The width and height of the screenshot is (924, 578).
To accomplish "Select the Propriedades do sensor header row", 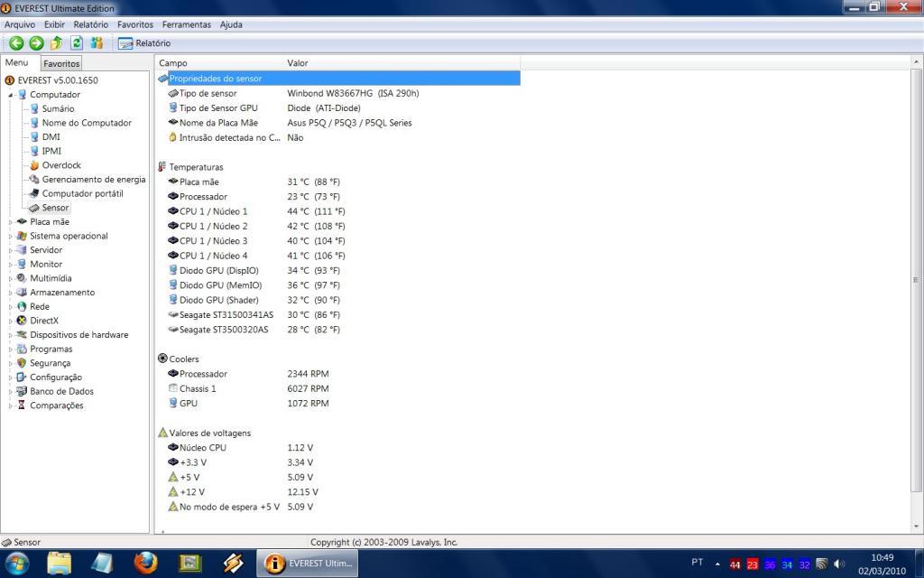I will [338, 79].
